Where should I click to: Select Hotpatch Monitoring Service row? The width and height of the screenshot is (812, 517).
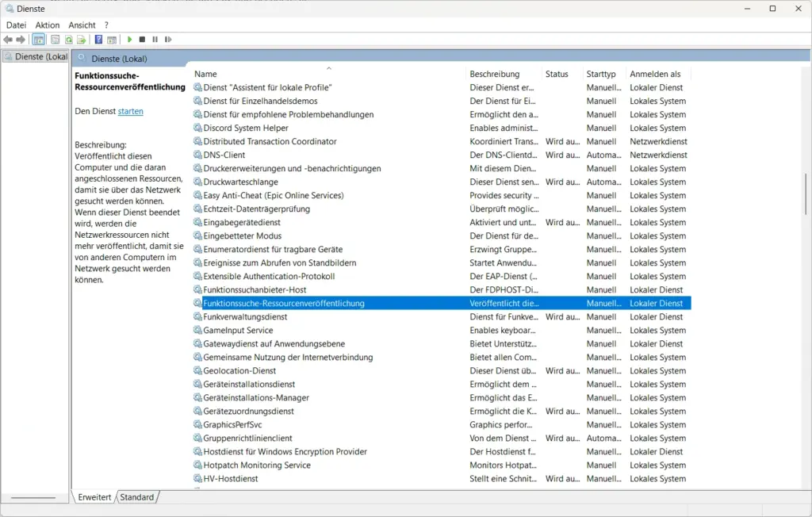click(x=442, y=465)
